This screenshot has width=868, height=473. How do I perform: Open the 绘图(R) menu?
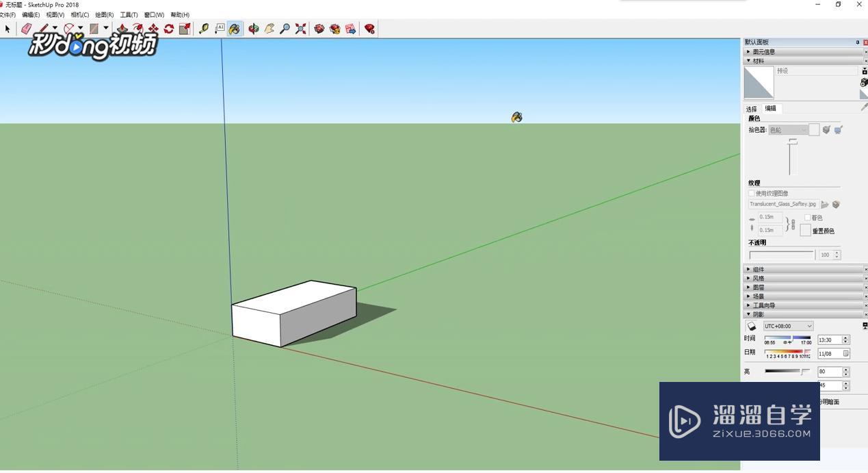(105, 14)
